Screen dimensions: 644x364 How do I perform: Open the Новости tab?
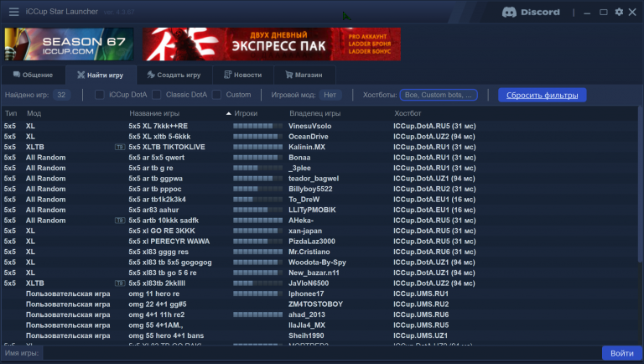tap(242, 75)
